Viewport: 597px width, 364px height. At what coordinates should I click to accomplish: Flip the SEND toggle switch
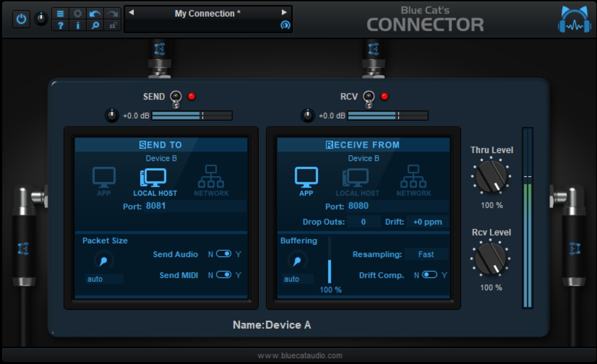pos(175,98)
